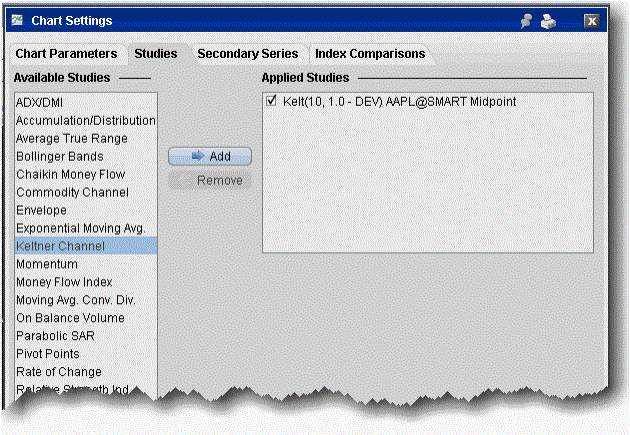Pick Average True Range study
This screenshot has height=435, width=630.
click(x=71, y=138)
